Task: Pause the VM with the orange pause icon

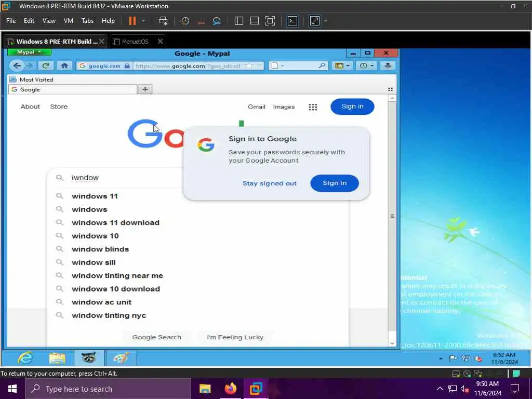Action: pyautogui.click(x=132, y=21)
